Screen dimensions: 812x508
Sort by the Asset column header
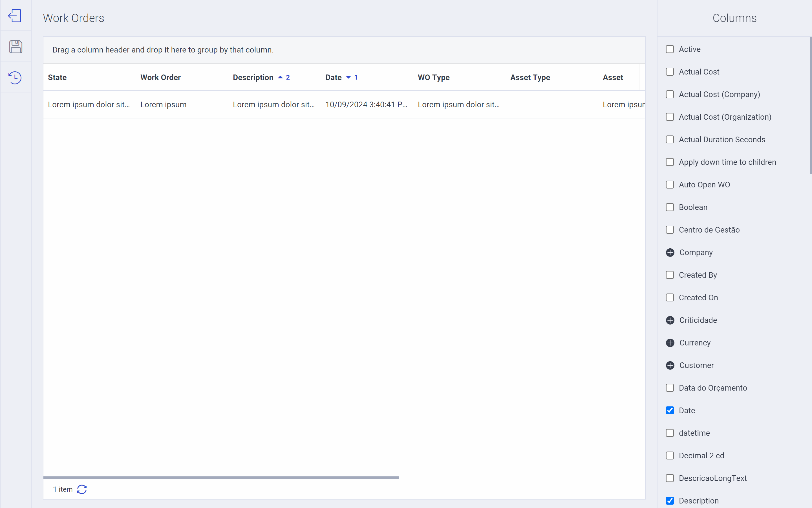[613, 77]
